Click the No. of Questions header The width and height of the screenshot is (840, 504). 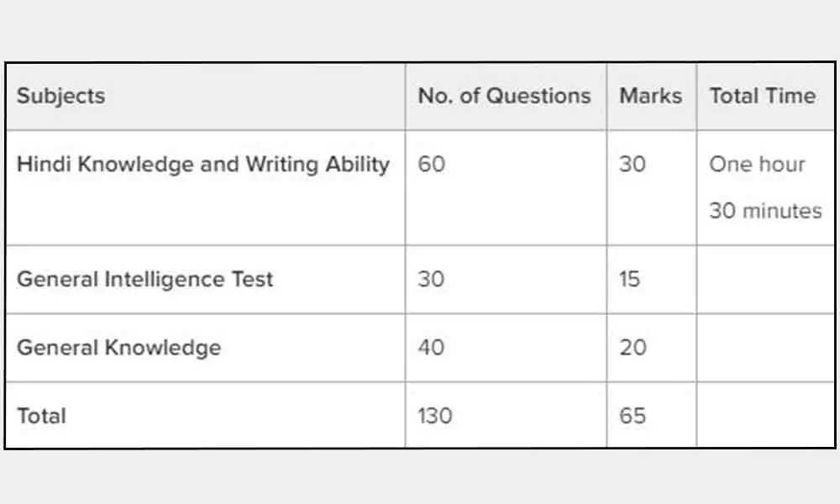point(504,96)
